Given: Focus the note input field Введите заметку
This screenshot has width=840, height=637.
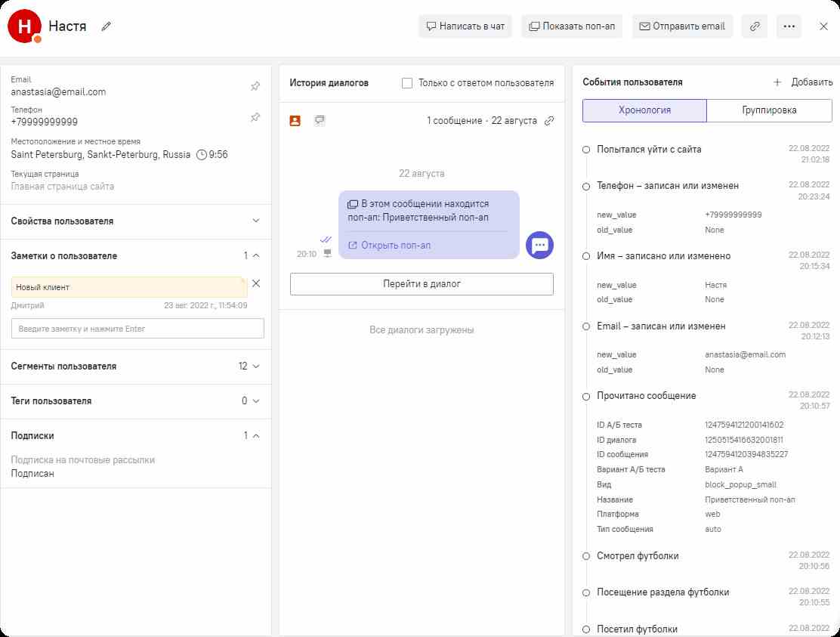Looking at the screenshot, I should pos(137,329).
